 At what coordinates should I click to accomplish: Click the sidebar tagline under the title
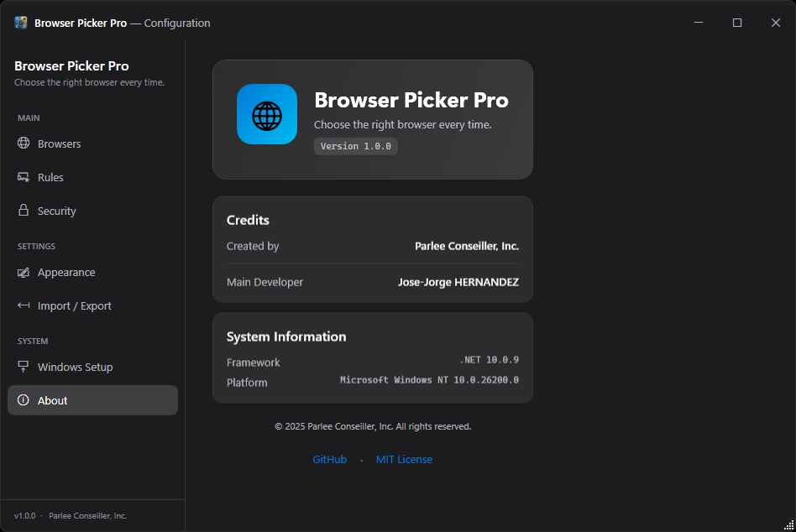click(89, 82)
